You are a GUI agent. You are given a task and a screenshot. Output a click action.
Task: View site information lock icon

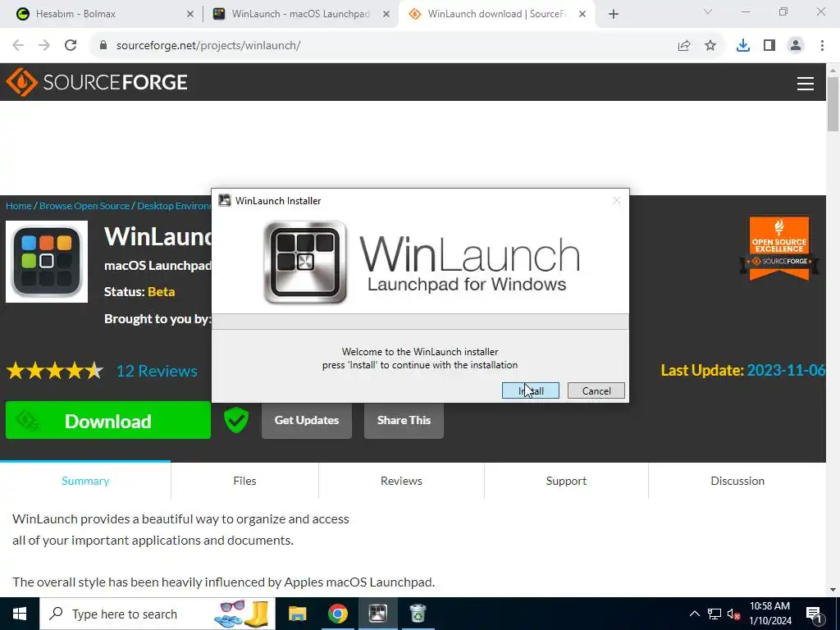tap(103, 46)
